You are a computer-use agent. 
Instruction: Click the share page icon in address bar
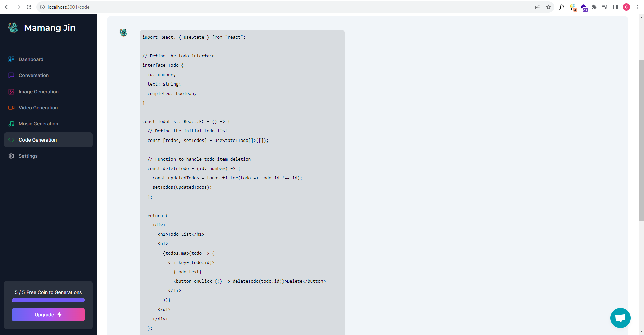[538, 7]
